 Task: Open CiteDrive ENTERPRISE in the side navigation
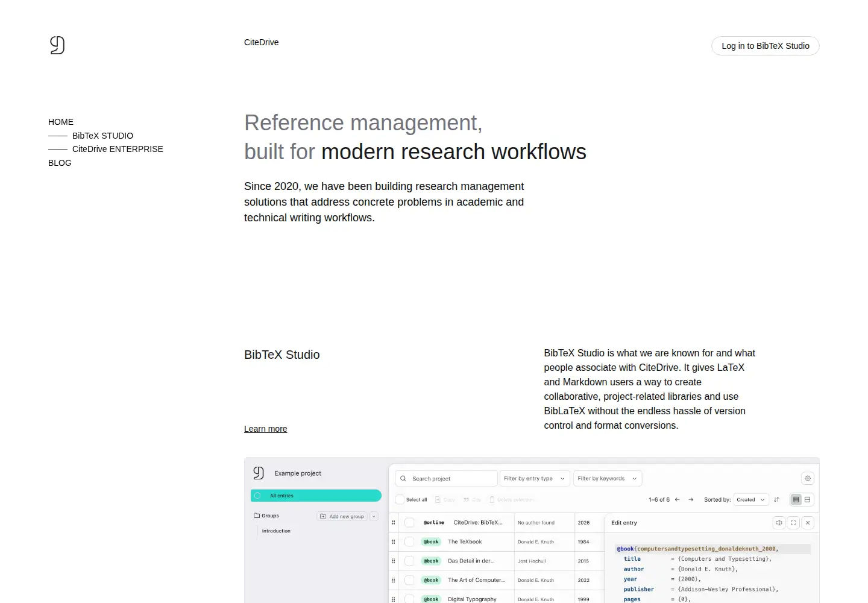(x=118, y=149)
